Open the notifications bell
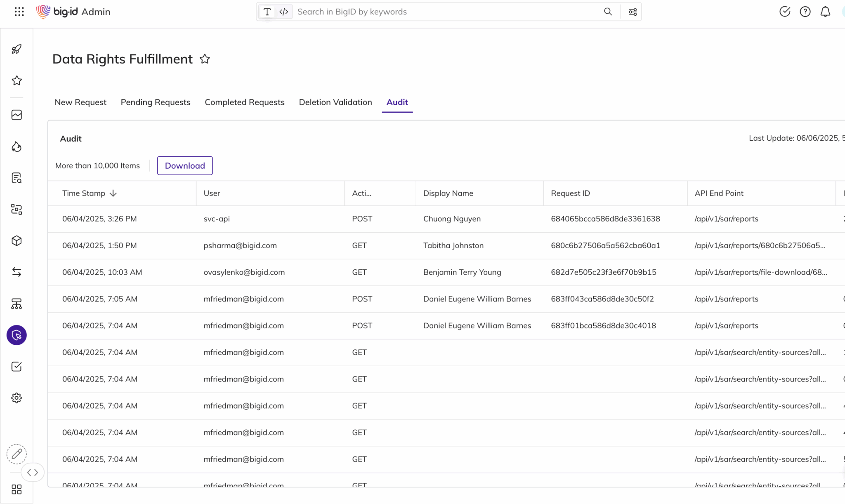This screenshot has height=504, width=845. tap(825, 12)
